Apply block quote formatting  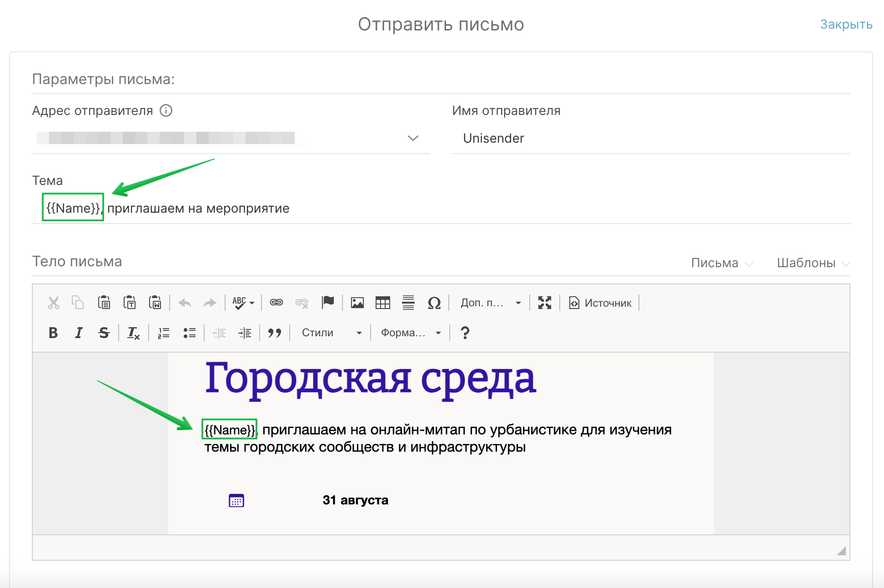coord(275,333)
